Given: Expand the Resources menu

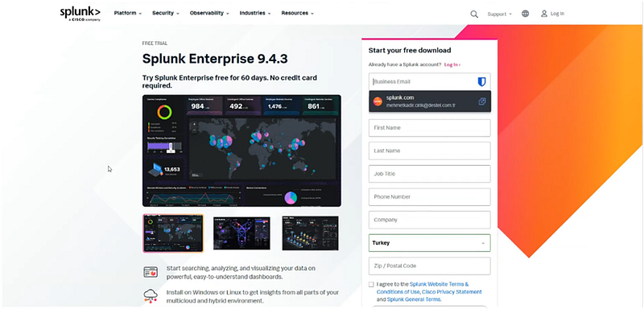Looking at the screenshot, I should [x=297, y=13].
